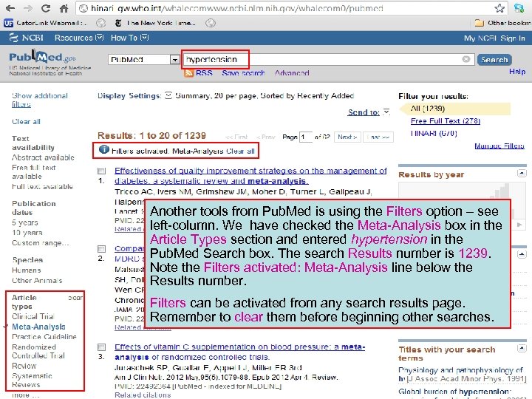This screenshot has height=399, width=532.
Task: Bookmark the page with the star icon
Action: pos(499,8)
